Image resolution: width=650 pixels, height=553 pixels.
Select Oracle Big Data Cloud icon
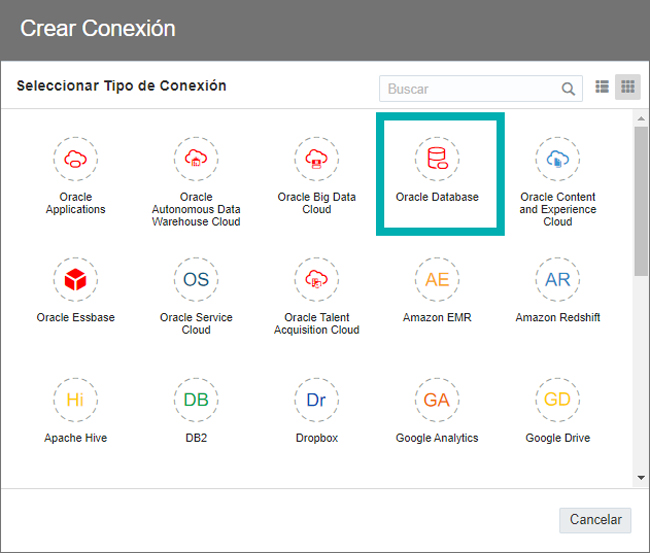(317, 159)
